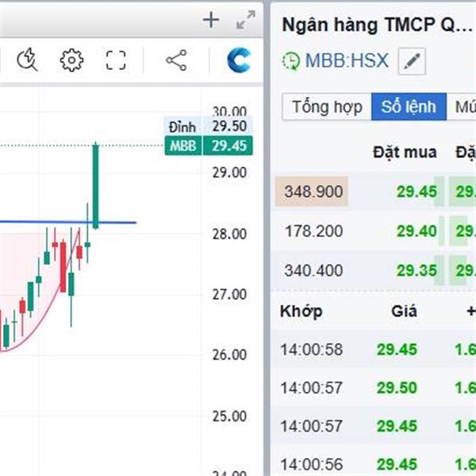Click the bid volume 340.400
The width and height of the screenshot is (476, 476).
(x=313, y=271)
